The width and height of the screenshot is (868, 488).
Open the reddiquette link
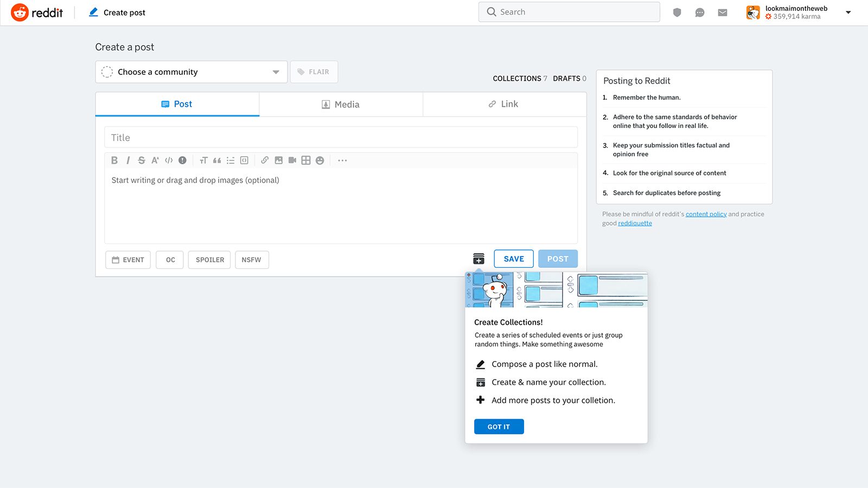point(635,223)
